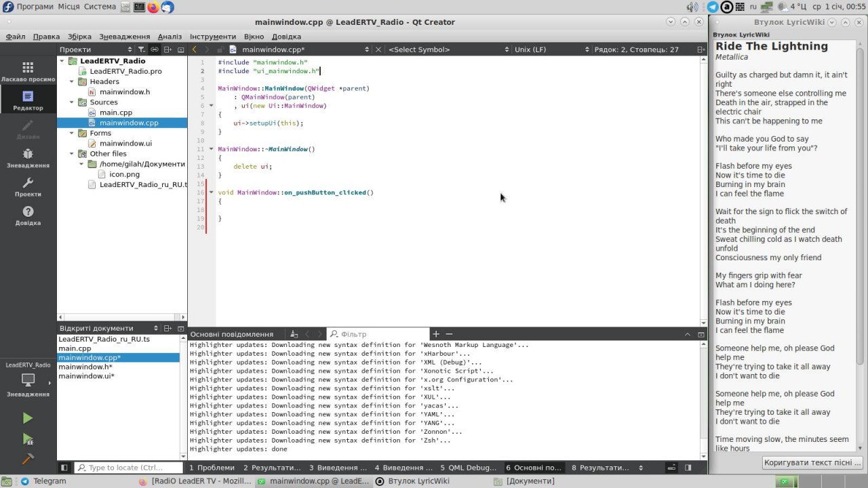This screenshot has height=488, width=868.
Task: Click the volume speaker icon in system tray
Action: [692, 7]
